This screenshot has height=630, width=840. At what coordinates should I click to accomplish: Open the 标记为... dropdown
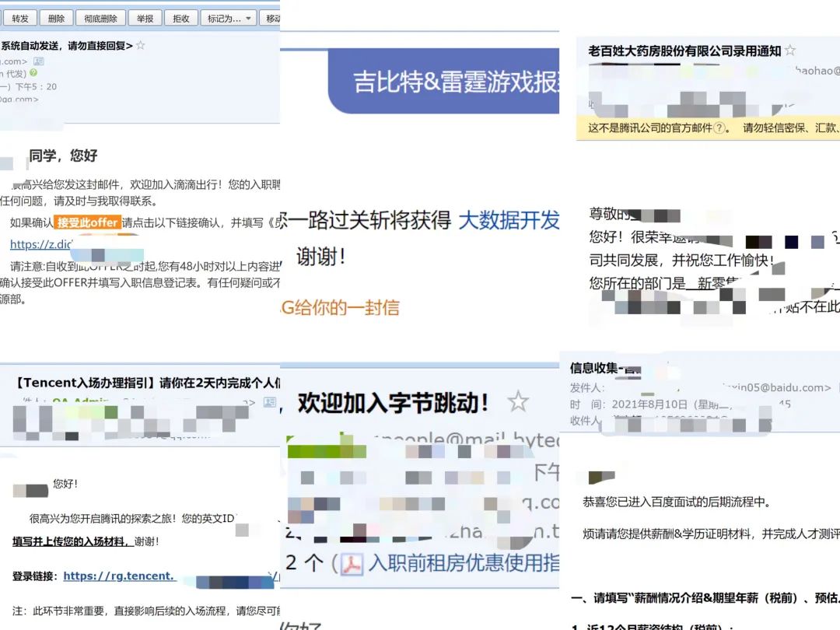(229, 18)
